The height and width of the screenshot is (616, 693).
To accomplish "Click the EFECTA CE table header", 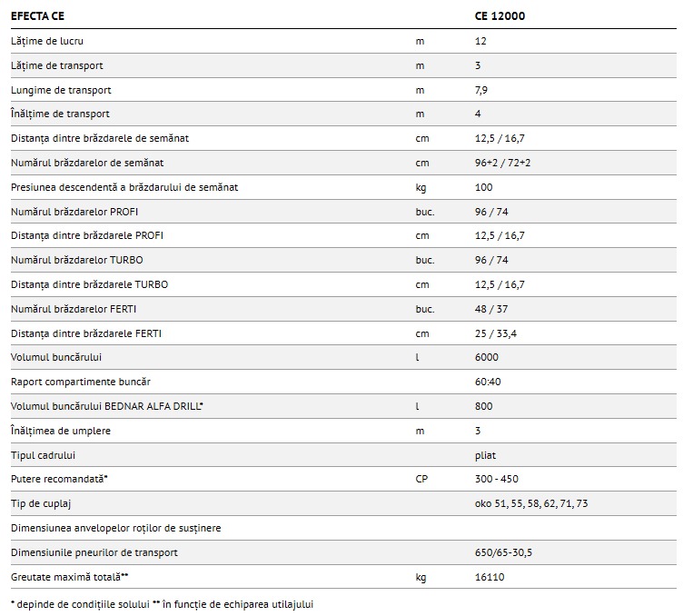I will tap(37, 16).
